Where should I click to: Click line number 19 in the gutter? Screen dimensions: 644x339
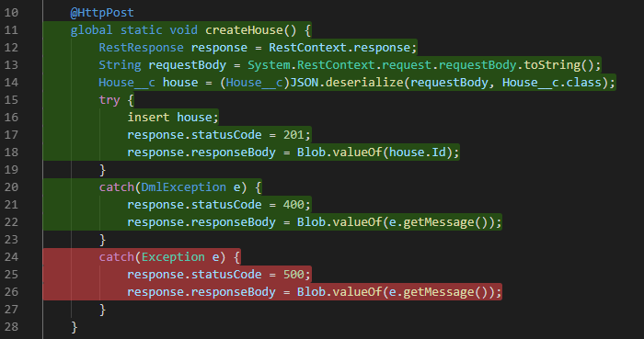tap(11, 170)
